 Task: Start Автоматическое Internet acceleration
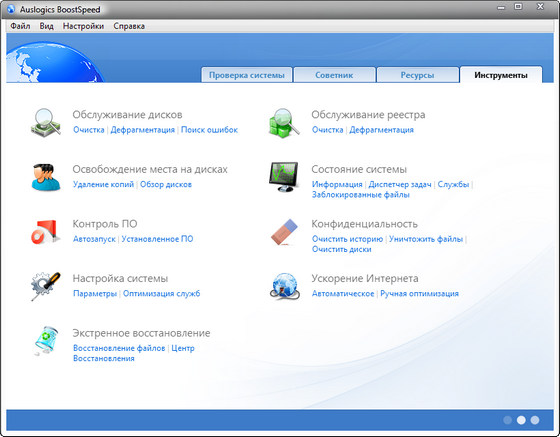(x=343, y=293)
